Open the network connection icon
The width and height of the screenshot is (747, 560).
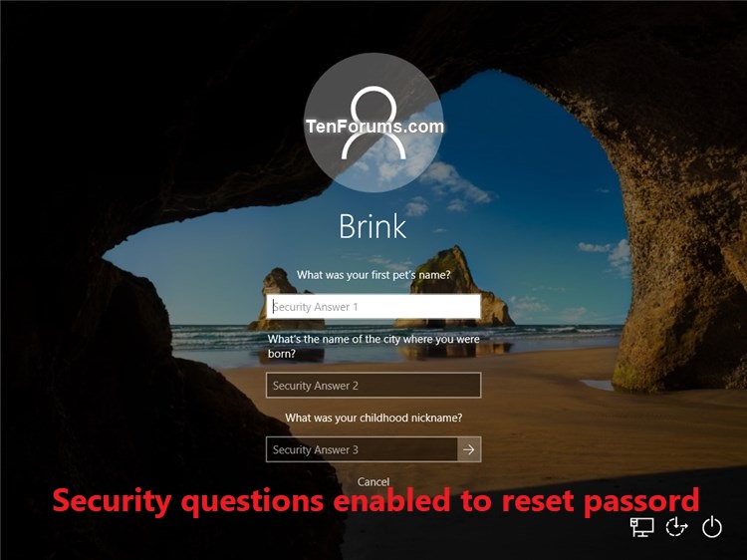click(x=641, y=527)
